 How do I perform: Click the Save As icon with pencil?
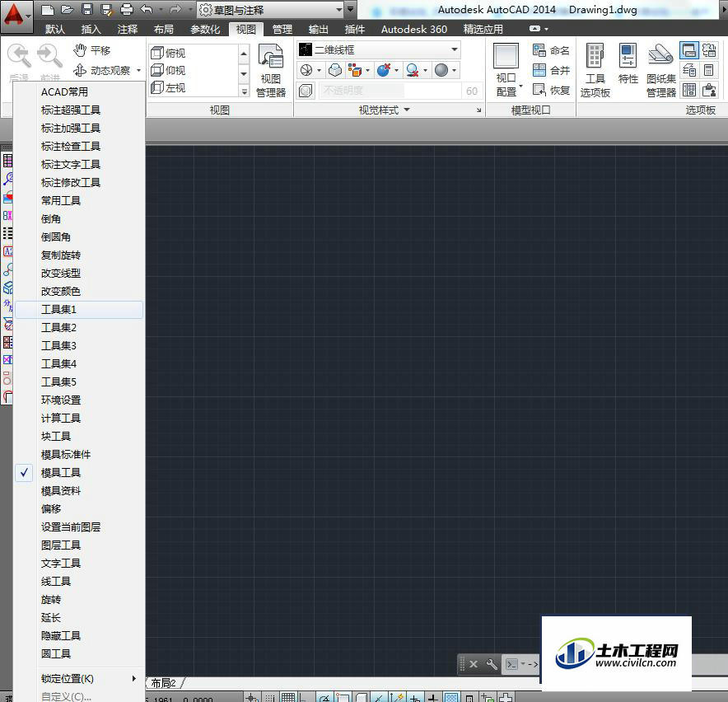tap(107, 9)
